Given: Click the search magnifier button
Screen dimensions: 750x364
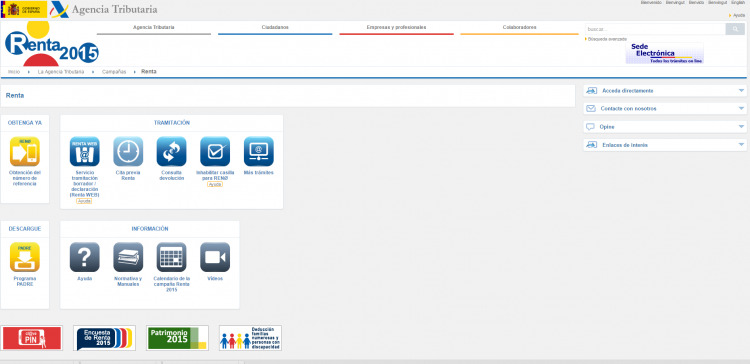Looking at the screenshot, I should point(735,29).
